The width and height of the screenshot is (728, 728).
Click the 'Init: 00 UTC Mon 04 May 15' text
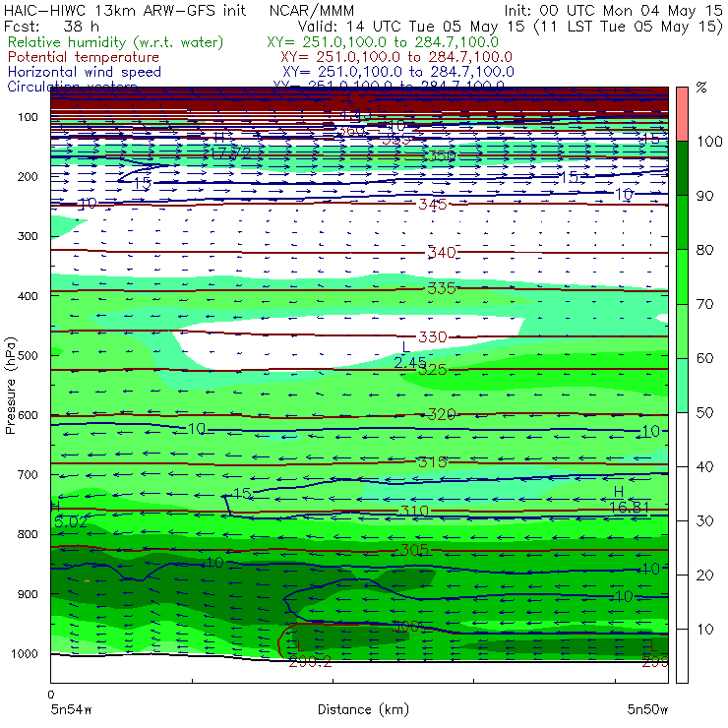point(613,11)
